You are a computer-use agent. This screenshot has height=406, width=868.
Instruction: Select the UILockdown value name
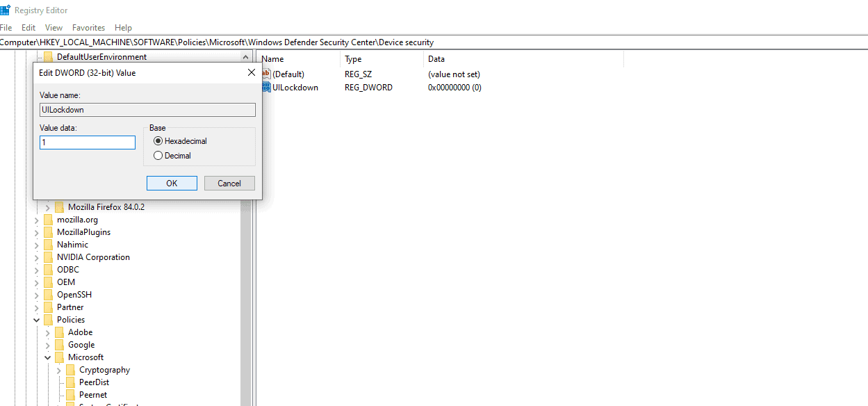[295, 88]
